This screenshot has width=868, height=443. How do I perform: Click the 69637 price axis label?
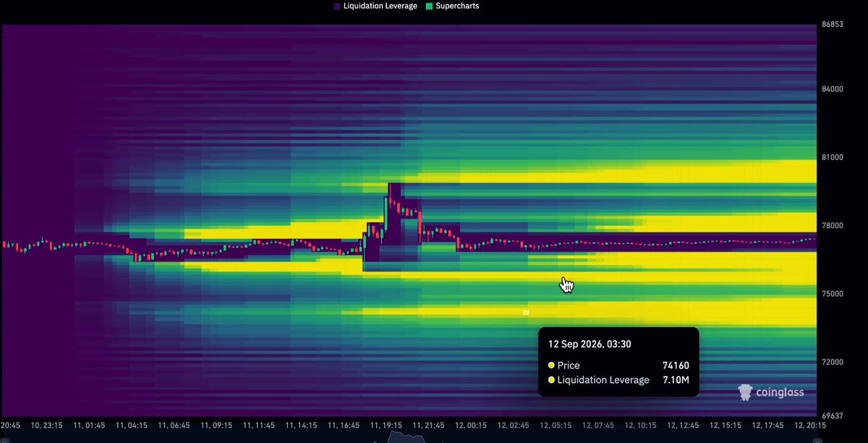tap(833, 415)
